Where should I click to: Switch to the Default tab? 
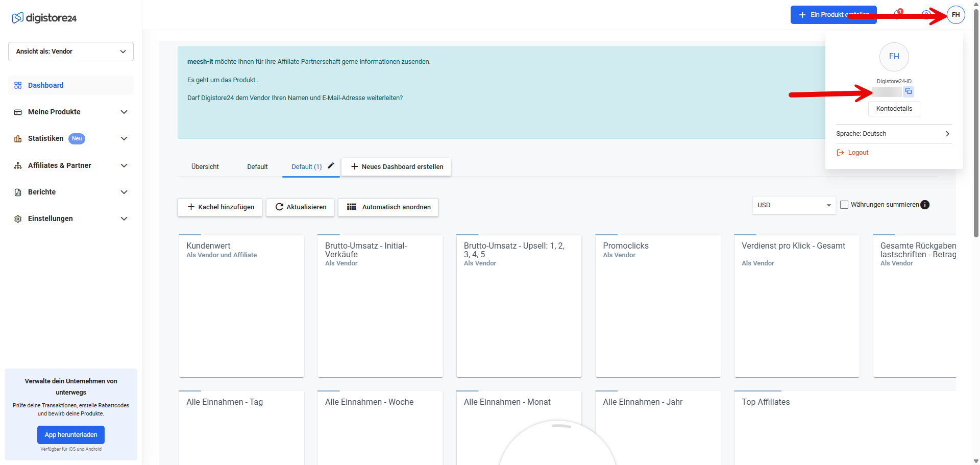click(x=257, y=167)
